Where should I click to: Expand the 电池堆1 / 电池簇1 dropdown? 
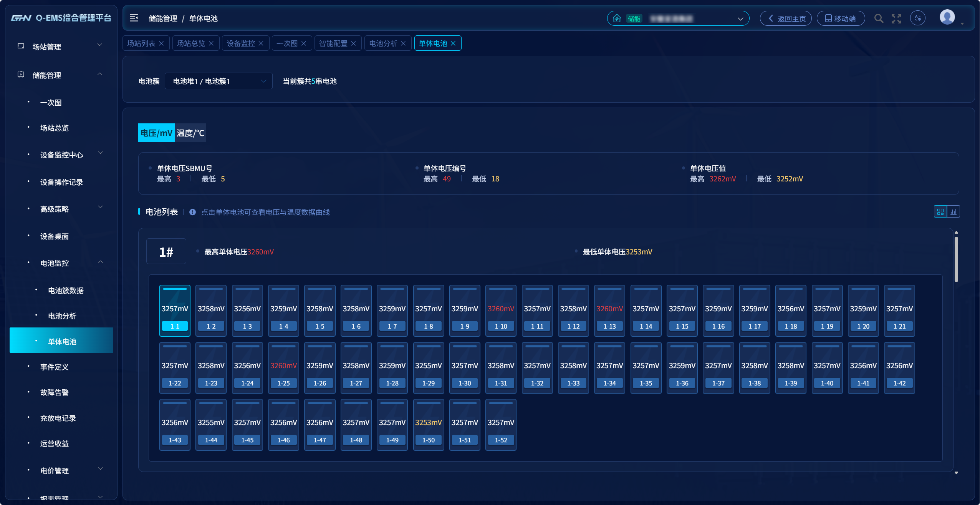[218, 81]
